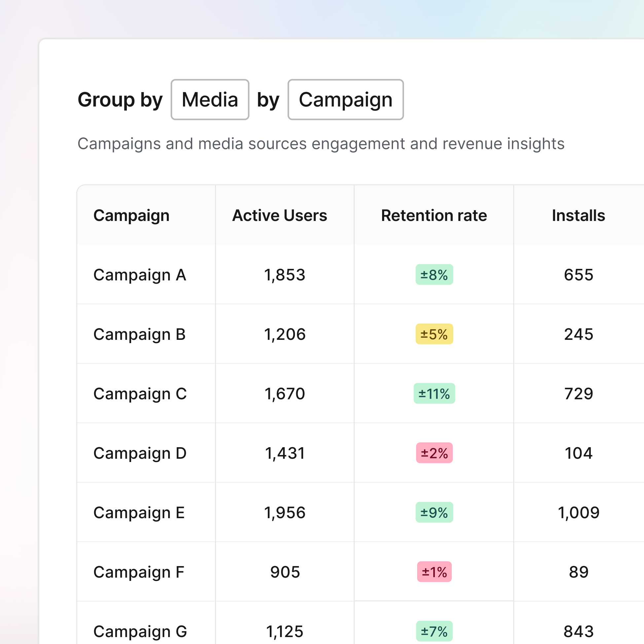Viewport: 644px width, 644px height.
Task: Select the Campaign C row
Action: (140, 394)
